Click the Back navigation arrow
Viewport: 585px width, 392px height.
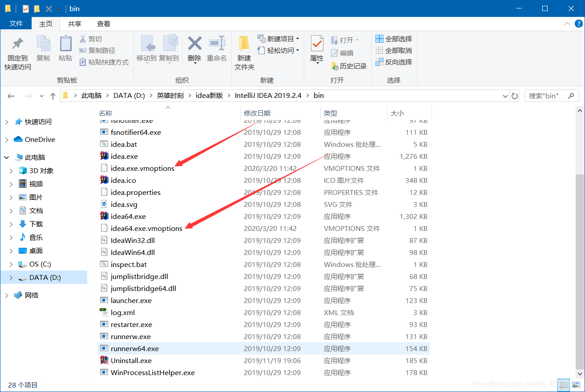[11, 96]
